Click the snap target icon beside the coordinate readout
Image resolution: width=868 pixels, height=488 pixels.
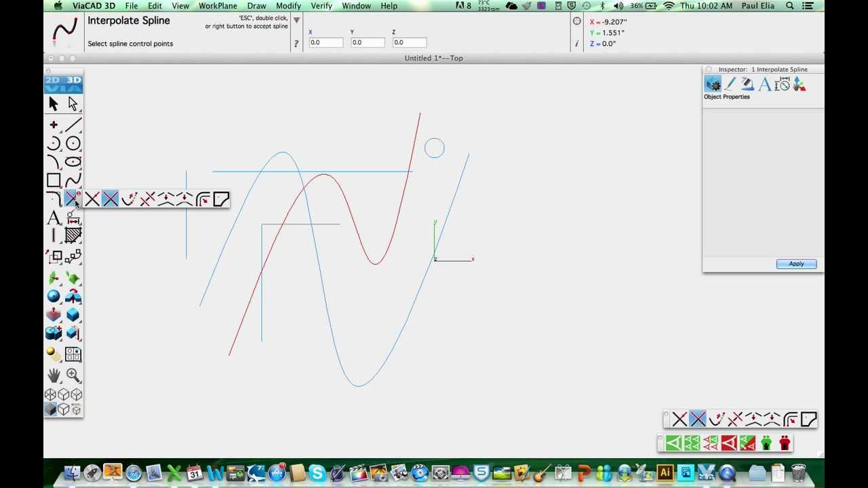(577, 21)
